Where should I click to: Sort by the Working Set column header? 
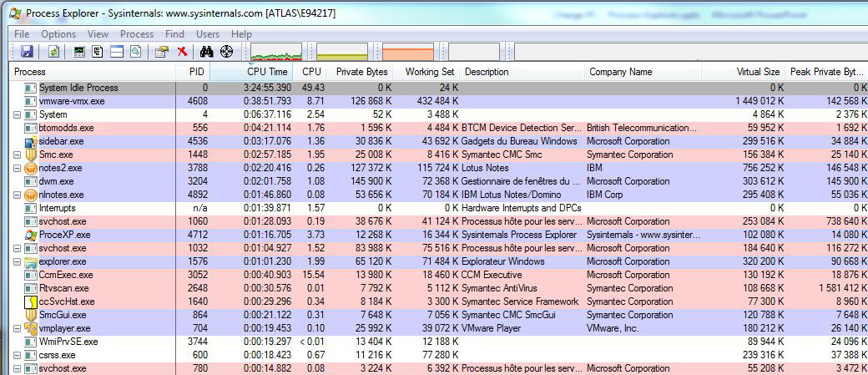coord(426,72)
